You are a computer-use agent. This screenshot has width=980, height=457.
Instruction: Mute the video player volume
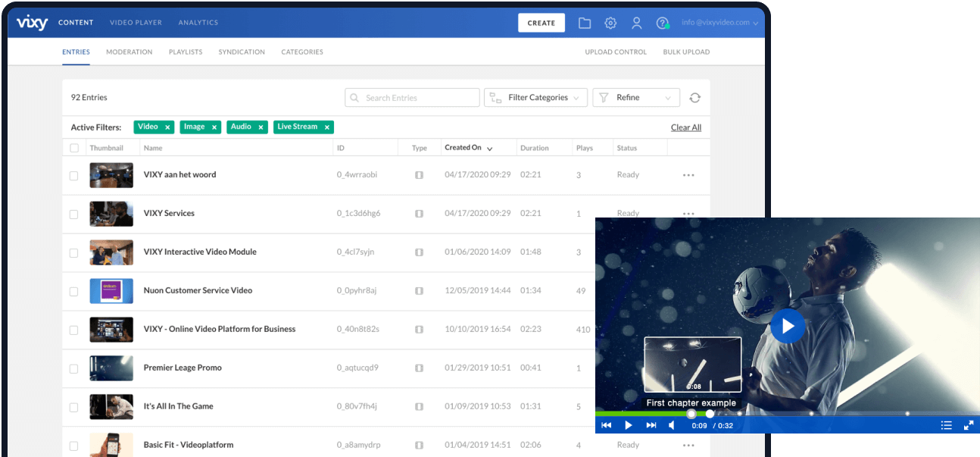coord(672,425)
